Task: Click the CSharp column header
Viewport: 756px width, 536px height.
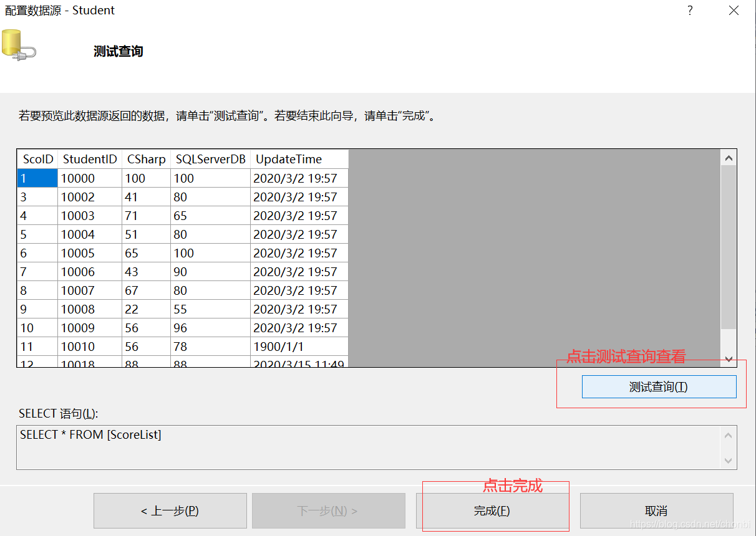Action: pos(146,159)
